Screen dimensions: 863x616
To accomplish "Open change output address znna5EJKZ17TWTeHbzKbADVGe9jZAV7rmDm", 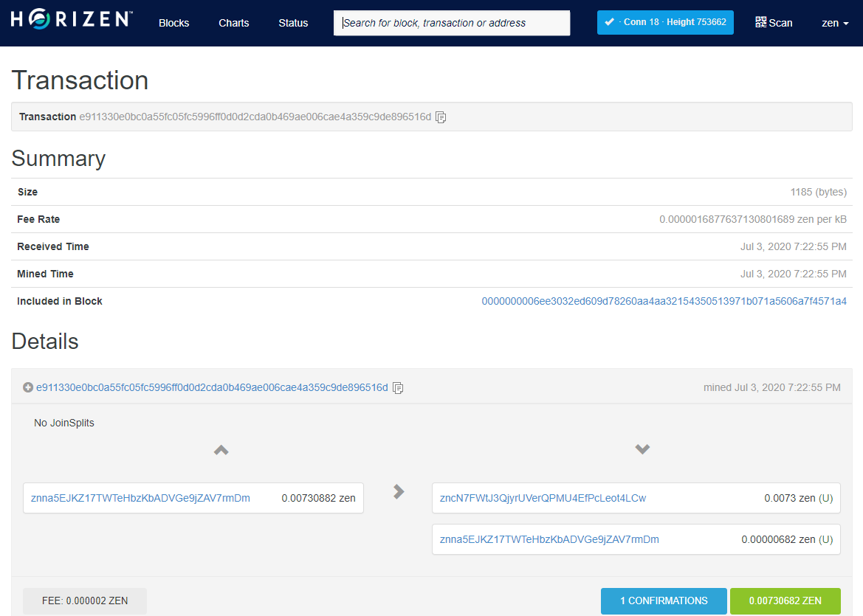I will [x=549, y=539].
